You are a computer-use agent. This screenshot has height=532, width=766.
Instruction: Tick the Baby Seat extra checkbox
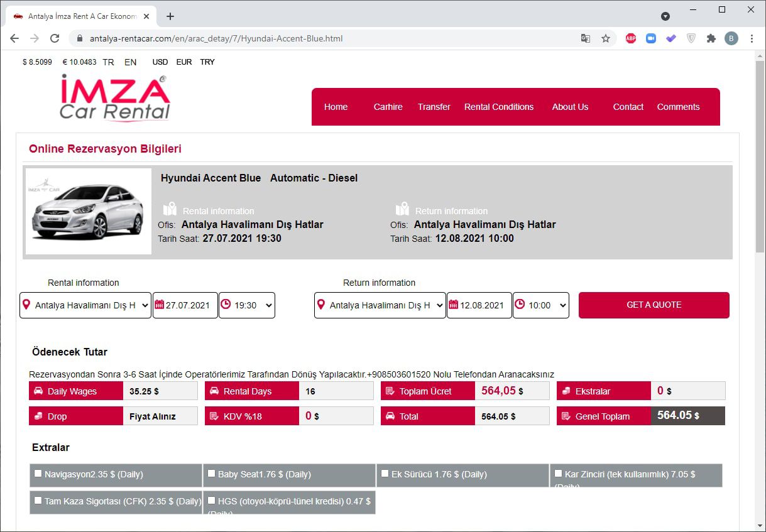pos(212,474)
